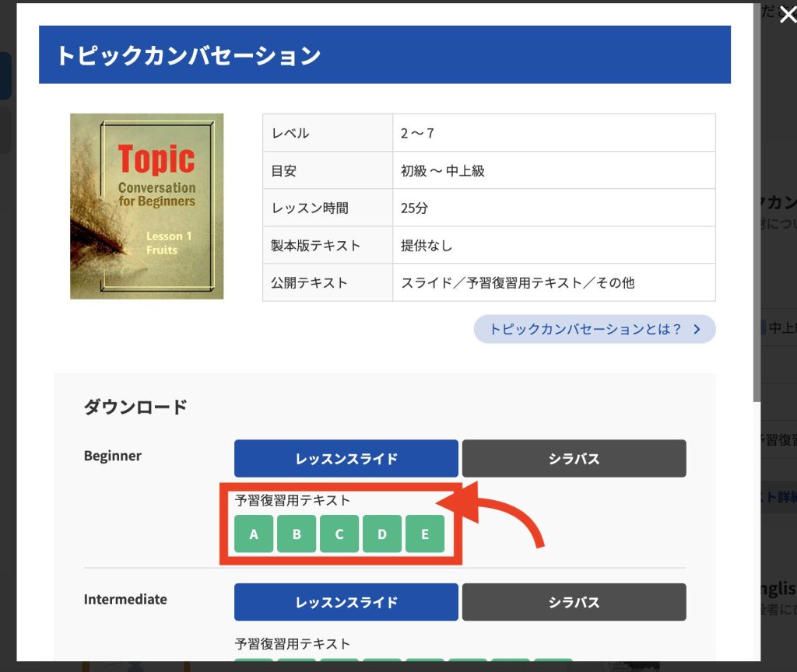Open the トピックカンバセーションとは？ link
Image resolution: width=797 pixels, height=672 pixels.
594,329
